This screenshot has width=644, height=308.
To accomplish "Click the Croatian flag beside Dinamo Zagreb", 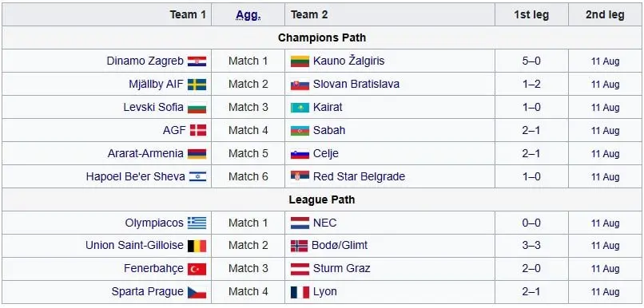I will (197, 61).
